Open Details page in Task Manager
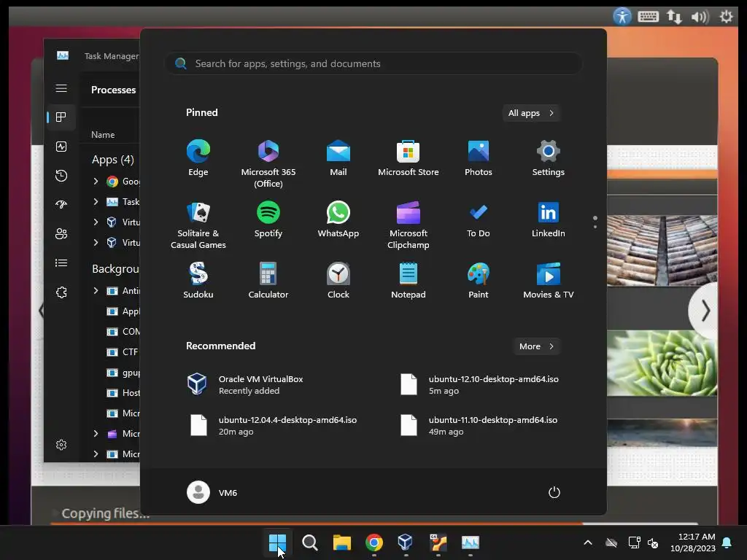 (61, 262)
